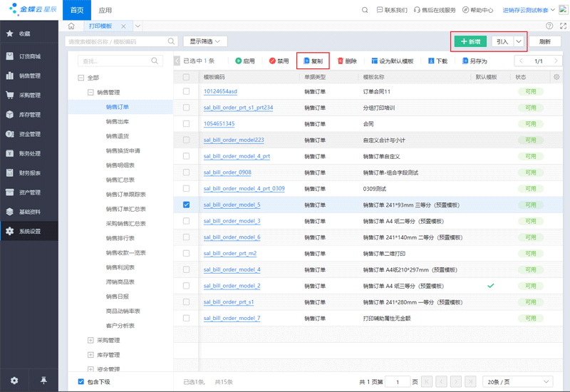Click the 下载 download toolbar button
The image size is (570, 392).
click(x=437, y=61)
